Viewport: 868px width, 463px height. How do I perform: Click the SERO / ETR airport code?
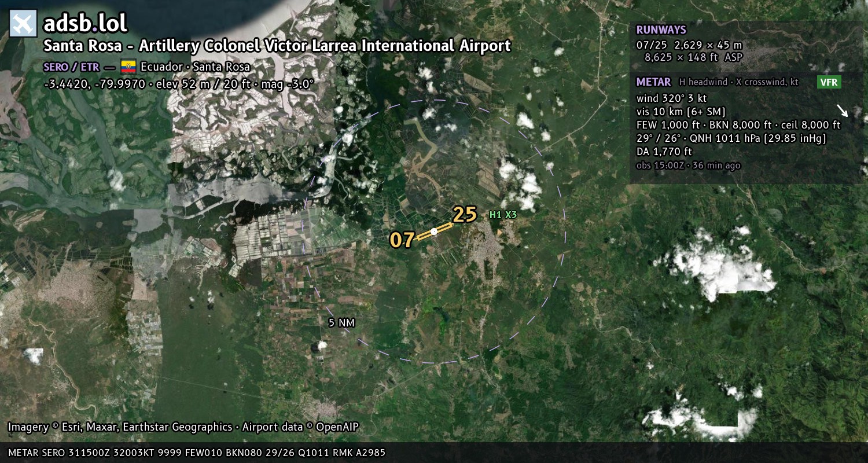pos(71,67)
